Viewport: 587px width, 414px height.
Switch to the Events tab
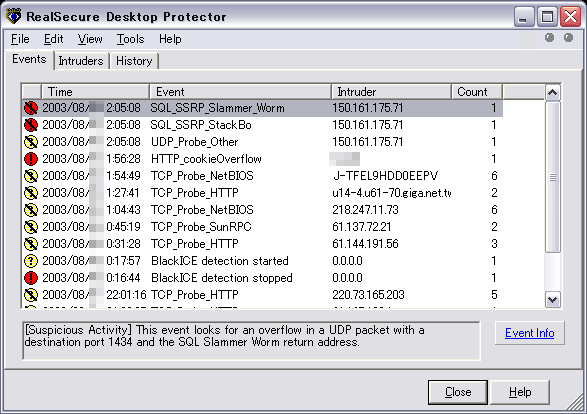tap(29, 59)
